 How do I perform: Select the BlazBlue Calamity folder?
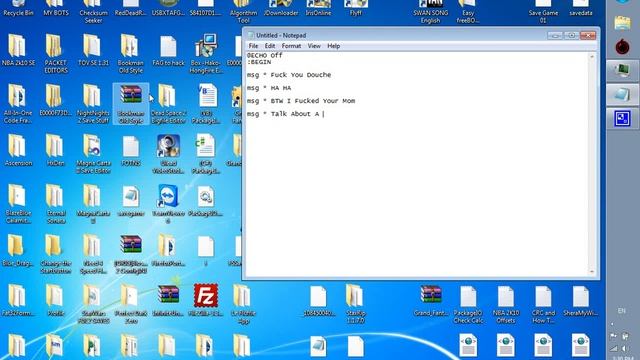coord(18,204)
